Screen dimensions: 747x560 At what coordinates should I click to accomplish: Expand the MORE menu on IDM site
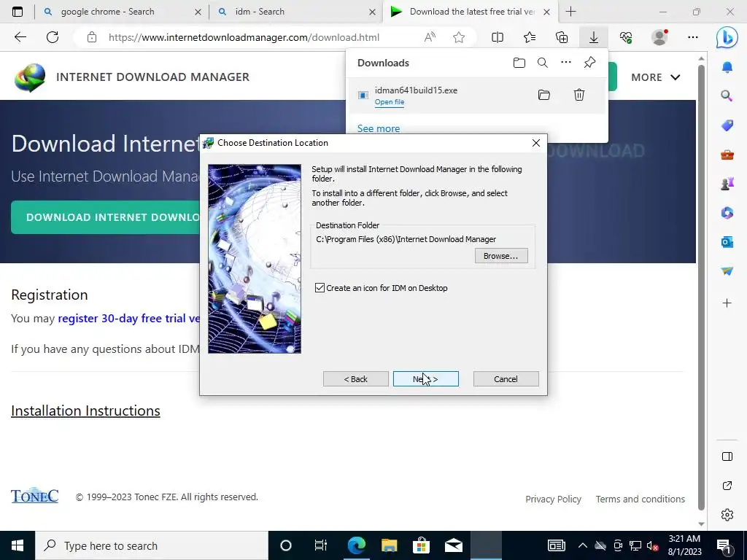click(656, 77)
